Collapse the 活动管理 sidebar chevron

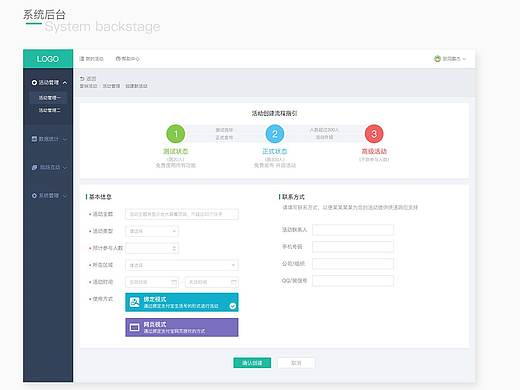click(65, 83)
